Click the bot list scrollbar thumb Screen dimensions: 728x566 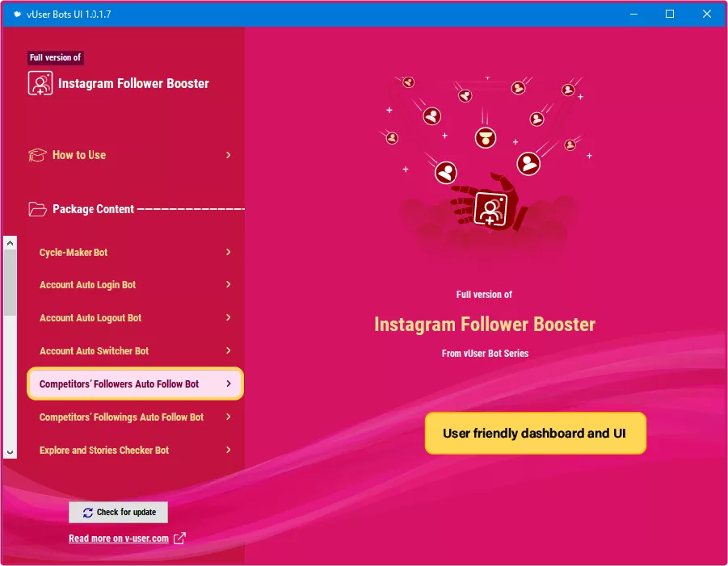click(x=11, y=283)
